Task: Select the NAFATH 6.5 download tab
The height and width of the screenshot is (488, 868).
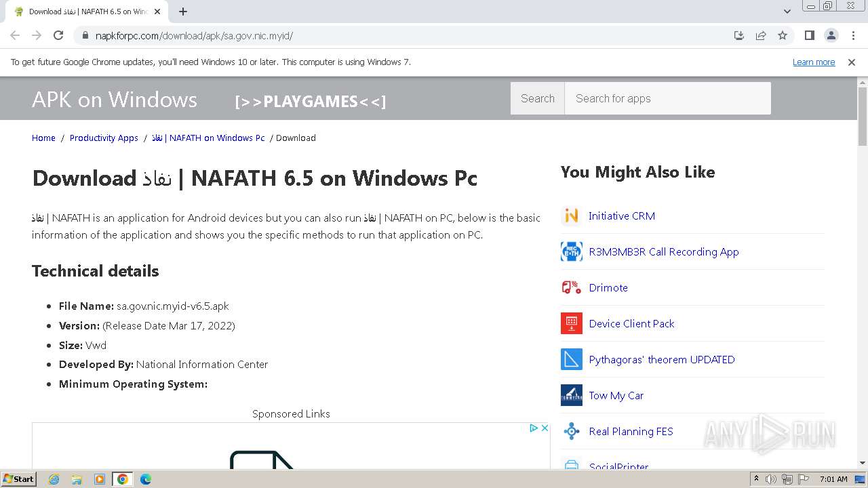Action: 86,12
